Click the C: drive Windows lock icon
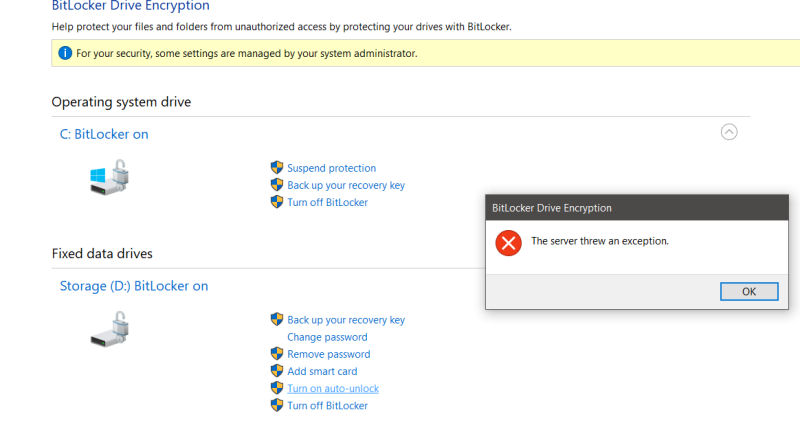Viewport: 800px width, 423px height. (109, 177)
